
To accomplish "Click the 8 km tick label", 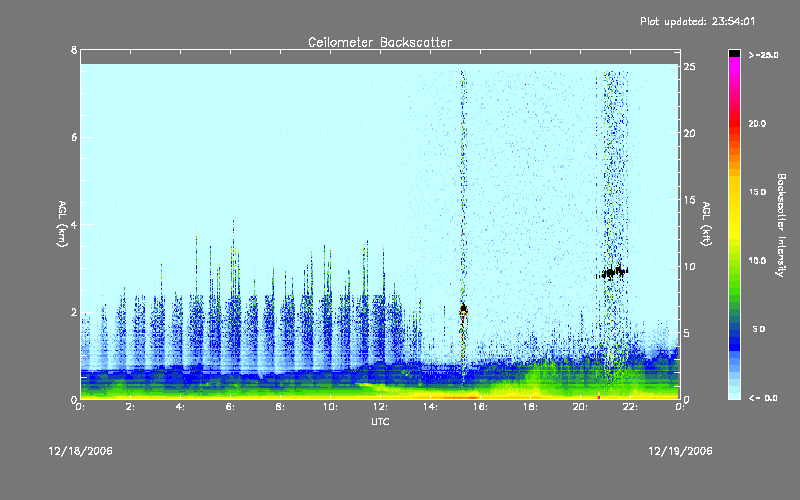I will [74, 50].
